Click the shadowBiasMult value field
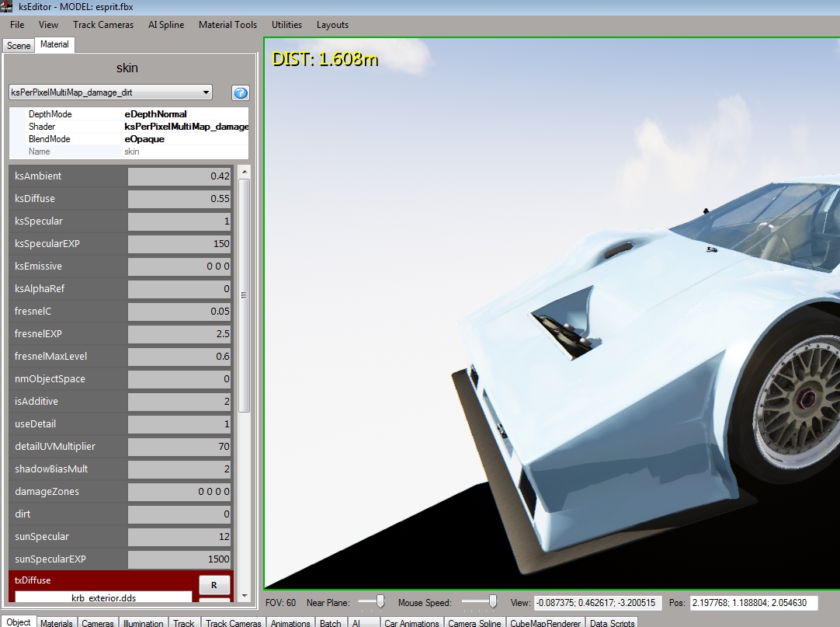Image resolution: width=840 pixels, height=627 pixels. (x=179, y=469)
